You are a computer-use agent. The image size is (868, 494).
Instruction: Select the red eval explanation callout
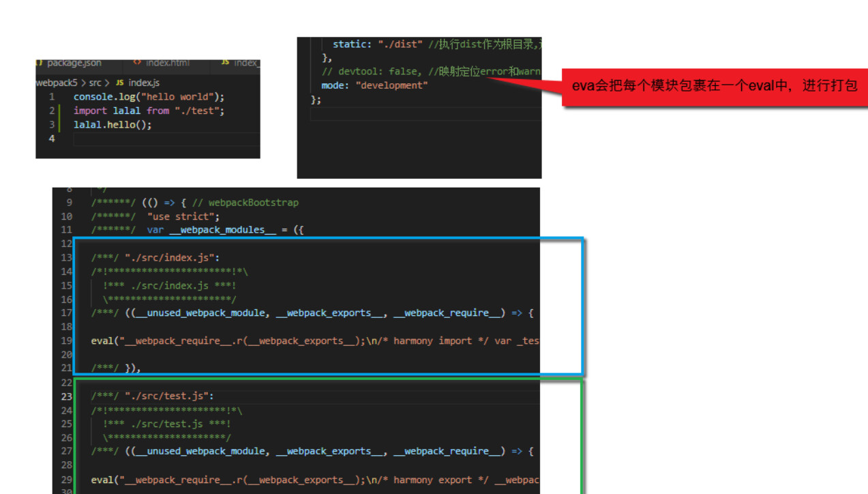(x=714, y=87)
